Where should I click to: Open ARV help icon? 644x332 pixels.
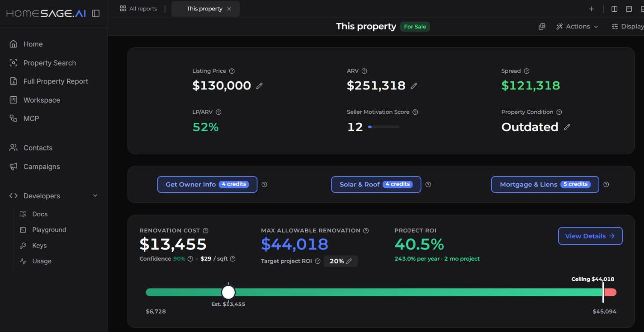click(365, 71)
